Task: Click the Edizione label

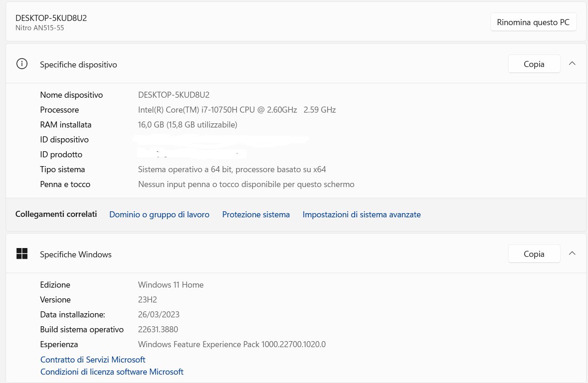Action: pyautogui.click(x=55, y=285)
